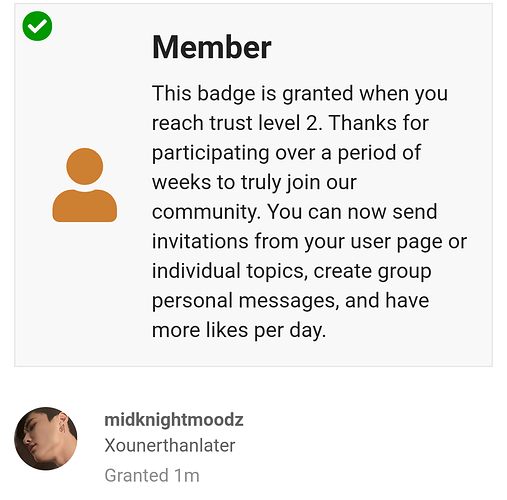Click the words 'Thanks for' in the description
This screenshot has height=500, width=507.
click(379, 123)
